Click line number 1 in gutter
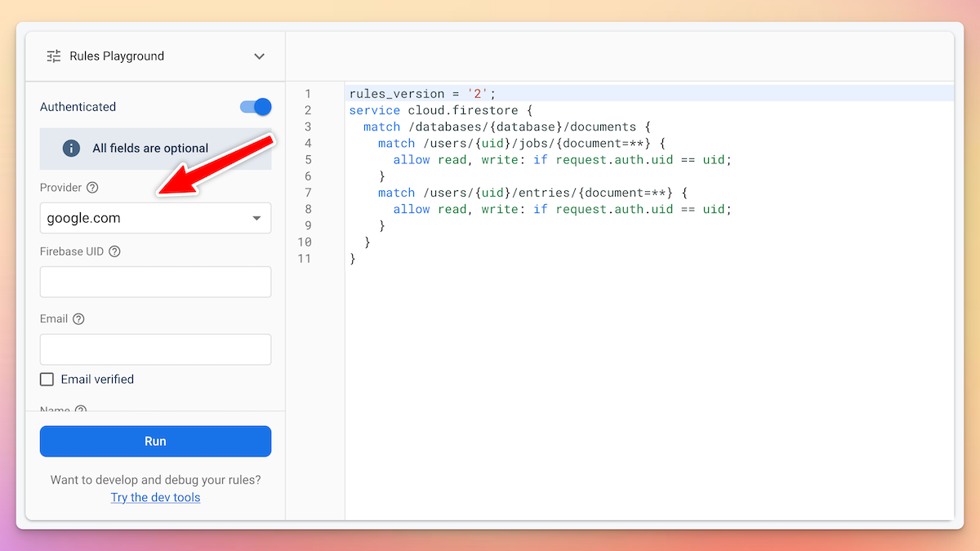Viewport: 980px width, 551px height. point(308,94)
